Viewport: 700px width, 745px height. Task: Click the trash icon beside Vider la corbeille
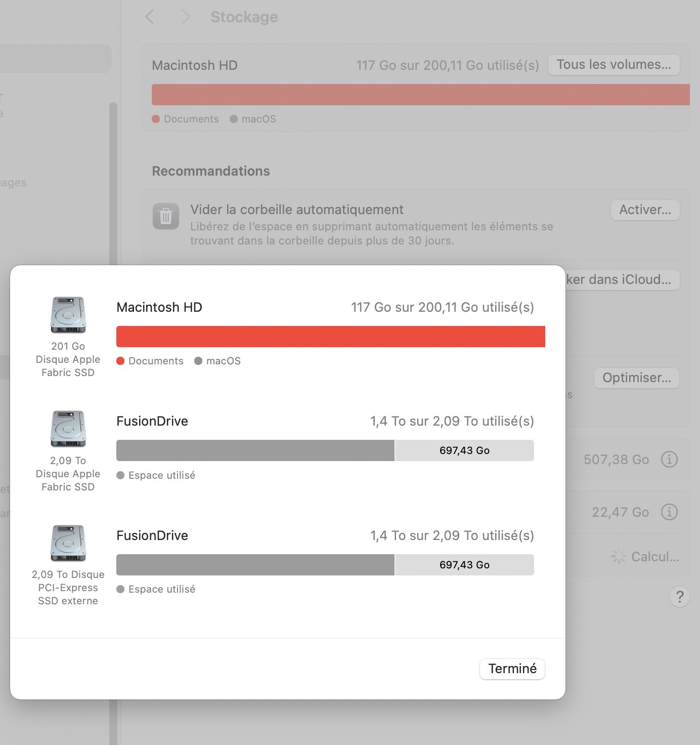point(166,217)
